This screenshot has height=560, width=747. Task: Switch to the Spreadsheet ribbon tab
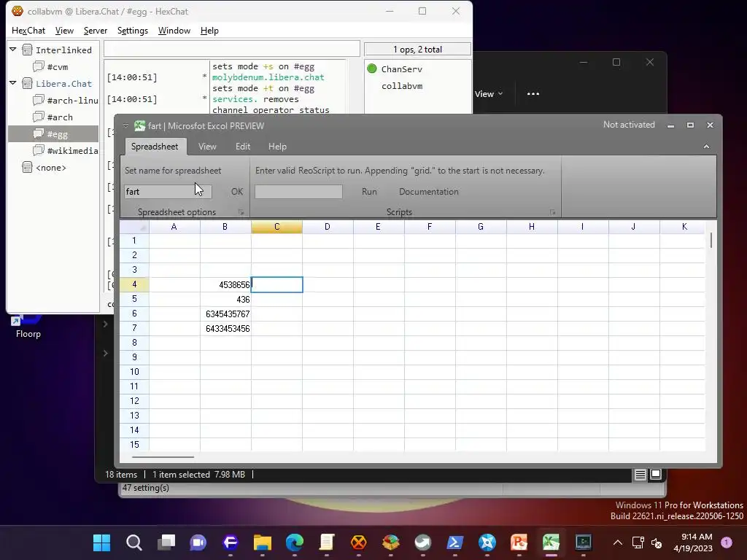click(155, 147)
